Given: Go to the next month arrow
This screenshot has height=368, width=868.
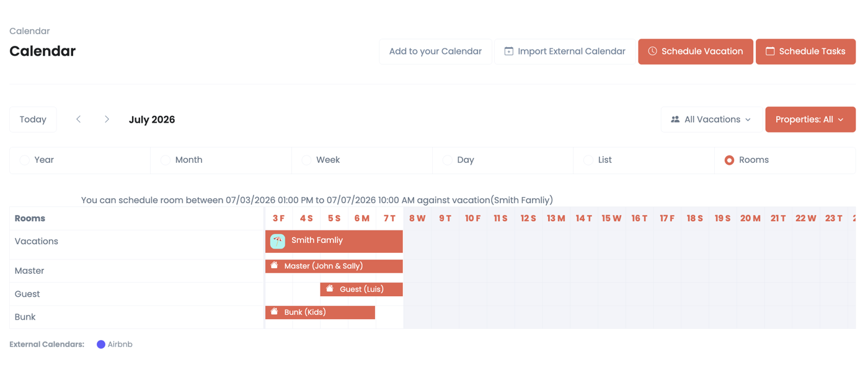Looking at the screenshot, I should [x=107, y=119].
